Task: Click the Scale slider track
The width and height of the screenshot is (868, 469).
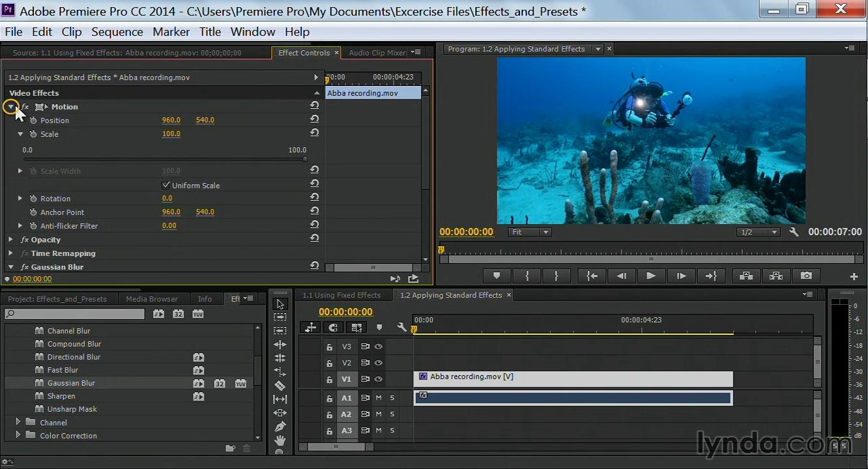Action: click(164, 159)
